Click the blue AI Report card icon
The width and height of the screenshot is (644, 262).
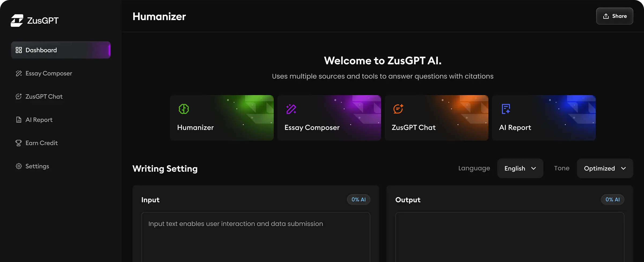click(x=506, y=109)
